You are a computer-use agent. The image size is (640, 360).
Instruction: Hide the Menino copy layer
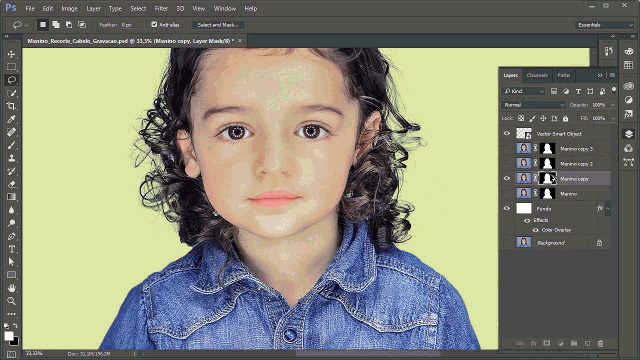click(x=507, y=178)
